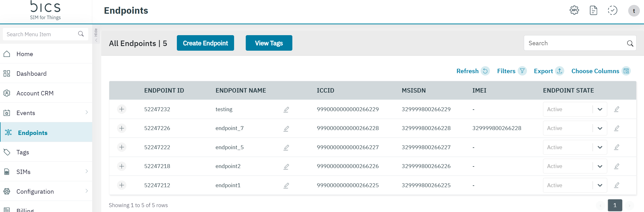Focus the endpoints Search field
This screenshot has height=212, width=644.
pyautogui.click(x=575, y=43)
